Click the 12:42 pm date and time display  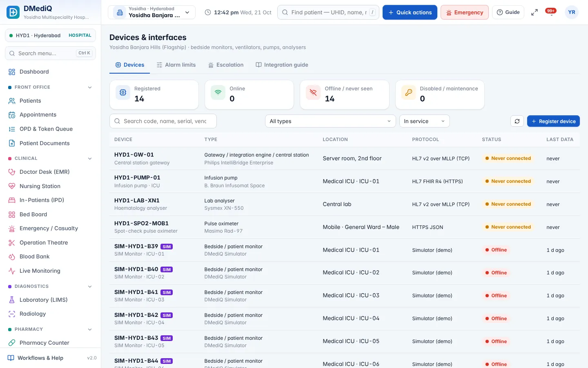point(238,12)
